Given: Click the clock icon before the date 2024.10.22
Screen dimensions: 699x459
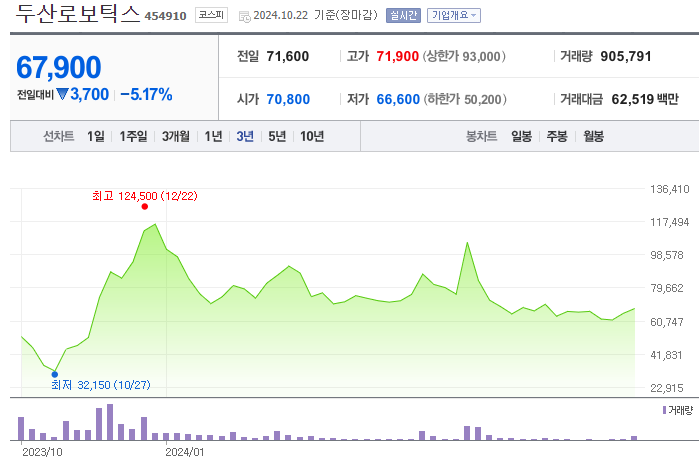Looking at the screenshot, I should pyautogui.click(x=244, y=16).
